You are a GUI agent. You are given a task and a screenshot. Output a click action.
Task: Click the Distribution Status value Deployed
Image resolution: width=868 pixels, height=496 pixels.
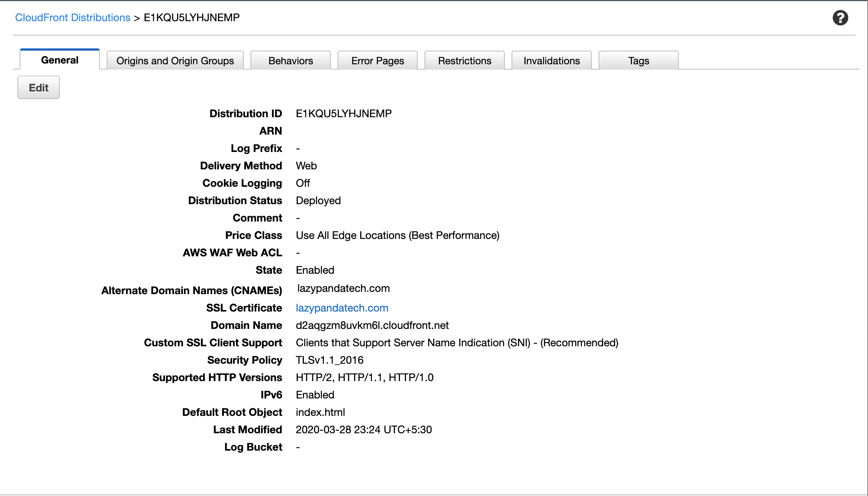[x=318, y=200]
